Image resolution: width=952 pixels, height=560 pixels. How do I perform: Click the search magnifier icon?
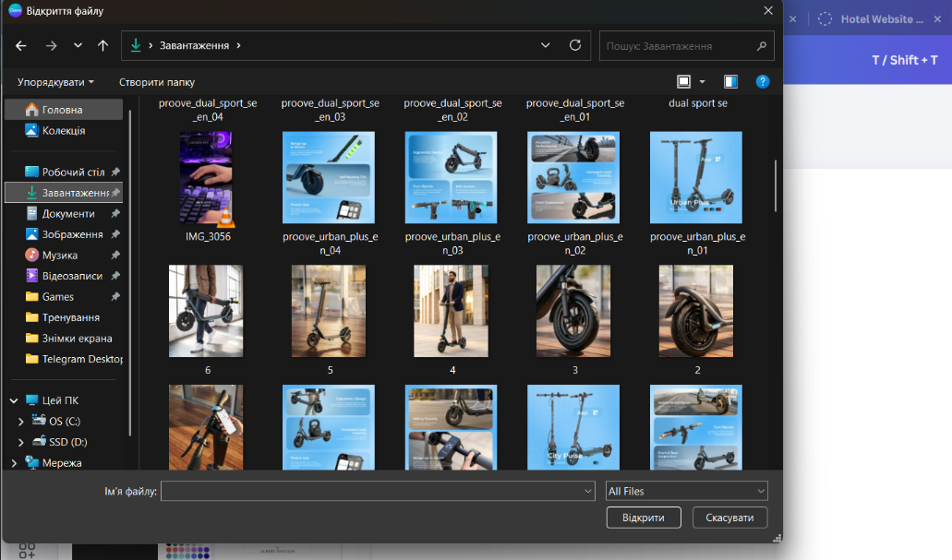[x=762, y=45]
